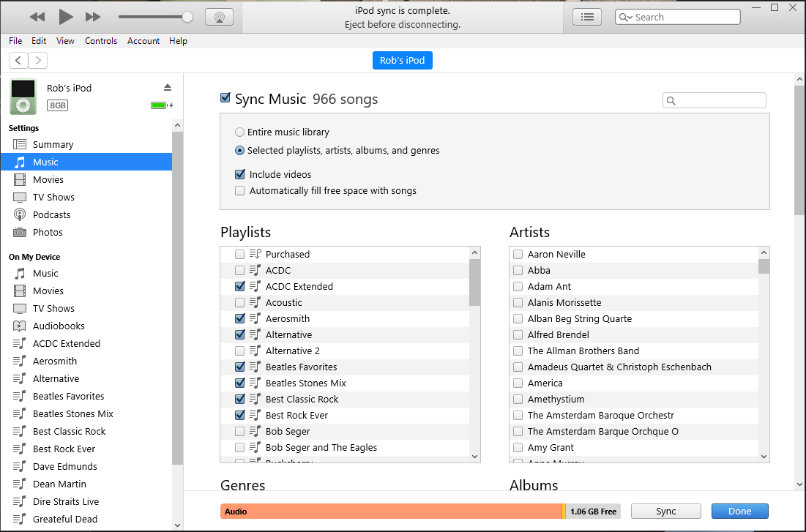Open the Up Next list view icon
This screenshot has height=532, width=806.
click(x=587, y=17)
